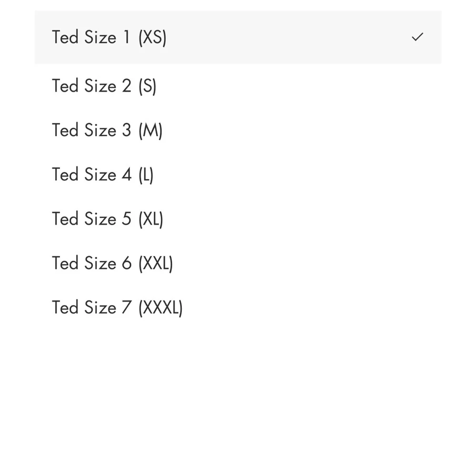Select the Ted Size 1 (XS) option

(238, 37)
